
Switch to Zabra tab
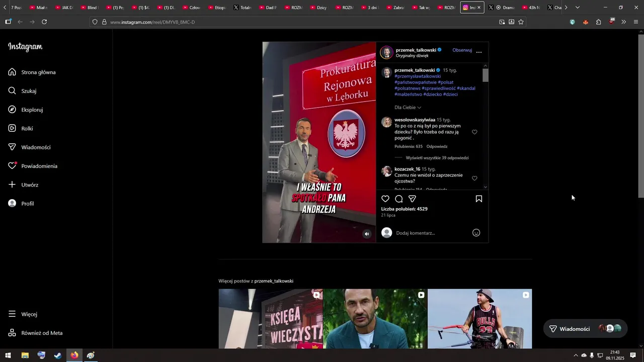coord(395,8)
